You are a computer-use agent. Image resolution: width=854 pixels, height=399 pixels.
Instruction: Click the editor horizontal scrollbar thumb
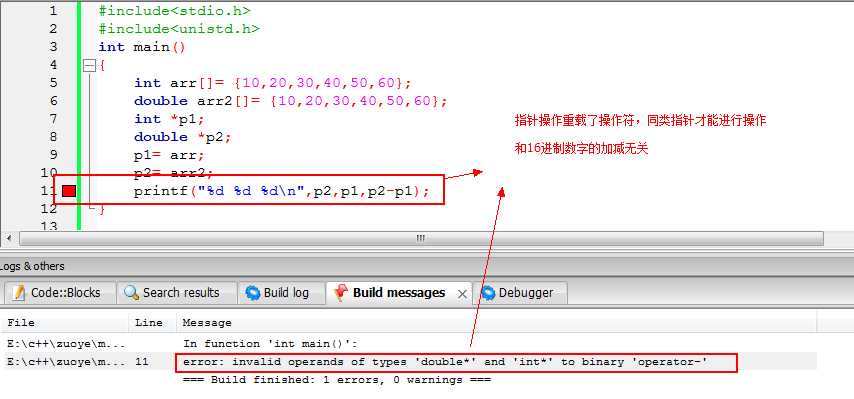click(x=421, y=238)
